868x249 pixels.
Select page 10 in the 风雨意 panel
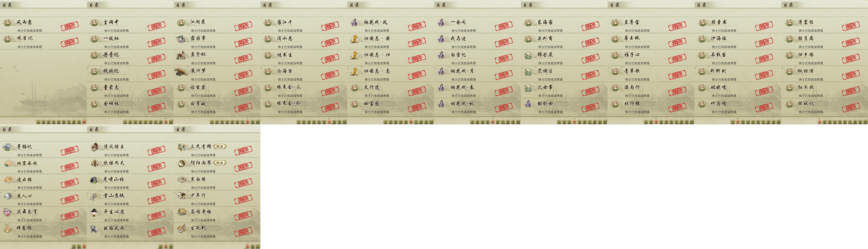[84, 122]
